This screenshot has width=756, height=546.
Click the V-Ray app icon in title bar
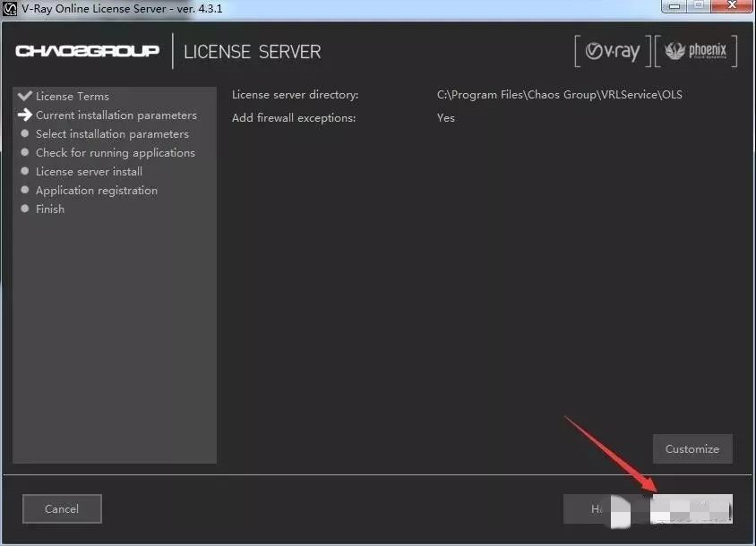point(12,9)
